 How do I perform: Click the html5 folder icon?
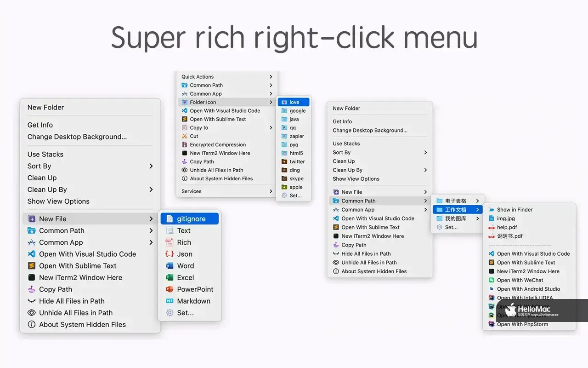pyautogui.click(x=284, y=153)
